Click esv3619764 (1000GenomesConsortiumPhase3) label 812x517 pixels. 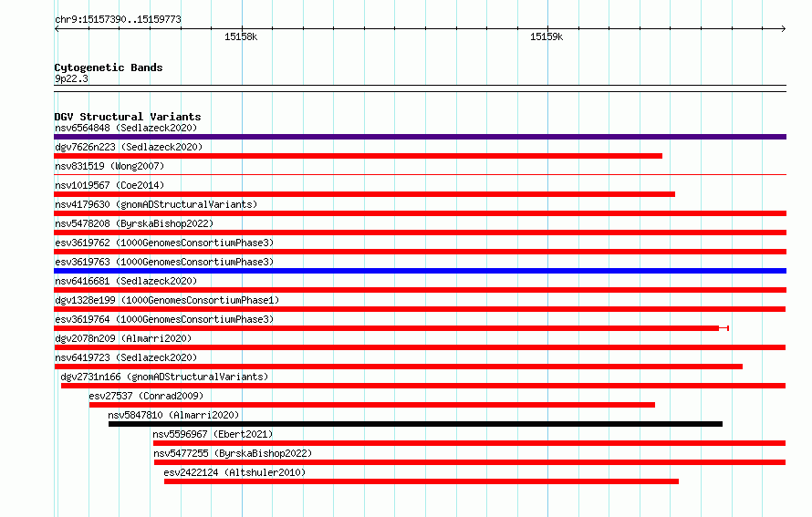pyautogui.click(x=164, y=319)
